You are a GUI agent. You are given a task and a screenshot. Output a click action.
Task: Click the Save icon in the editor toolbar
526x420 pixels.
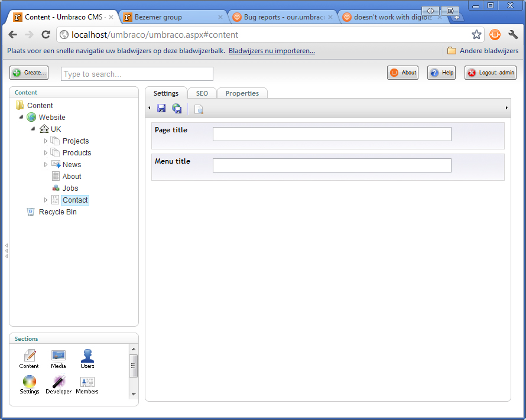point(161,109)
